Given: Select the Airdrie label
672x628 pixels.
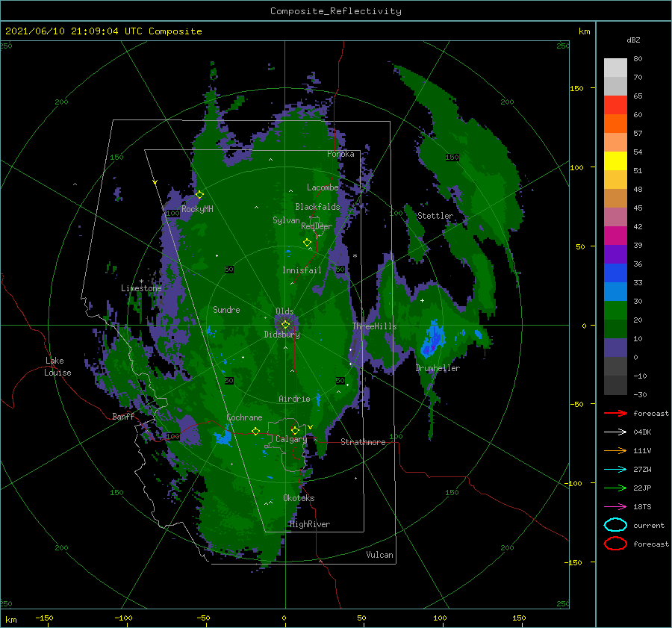Looking at the screenshot, I should (x=294, y=399).
